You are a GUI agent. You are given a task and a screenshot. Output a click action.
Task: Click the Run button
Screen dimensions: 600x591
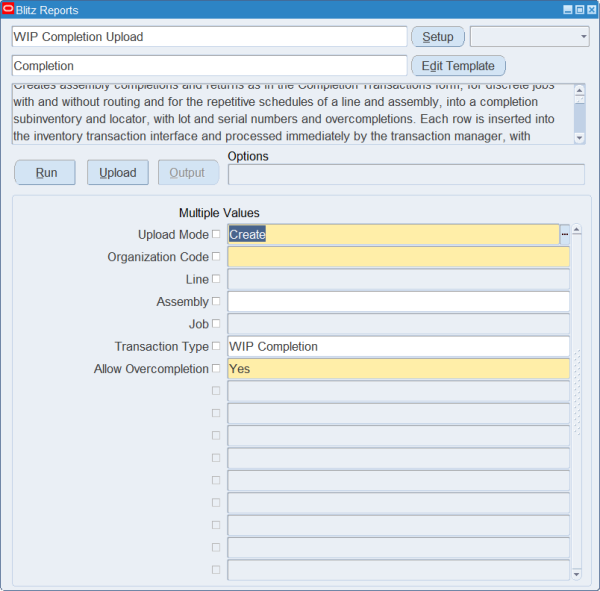[45, 173]
